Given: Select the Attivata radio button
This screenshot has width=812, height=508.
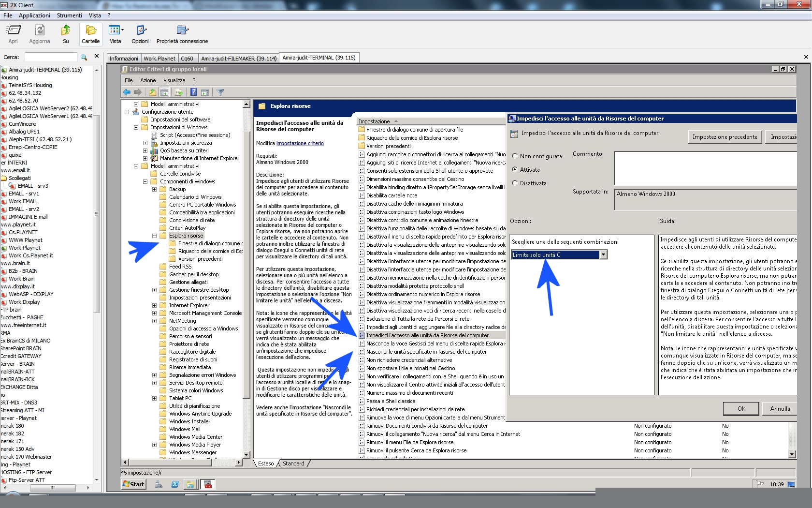Looking at the screenshot, I should pos(515,170).
